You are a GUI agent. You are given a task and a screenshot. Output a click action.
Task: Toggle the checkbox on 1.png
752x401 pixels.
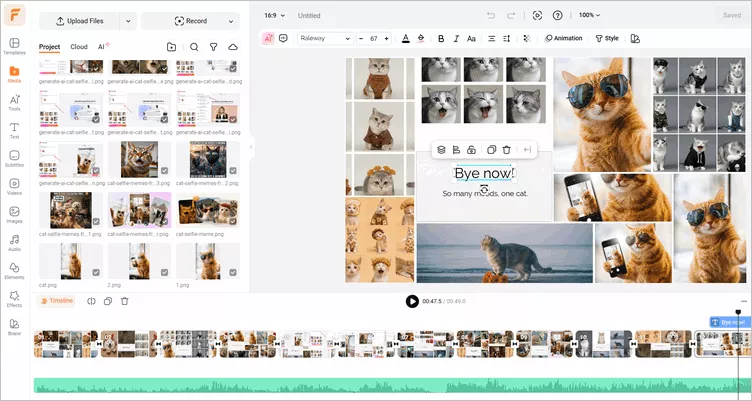[233, 272]
